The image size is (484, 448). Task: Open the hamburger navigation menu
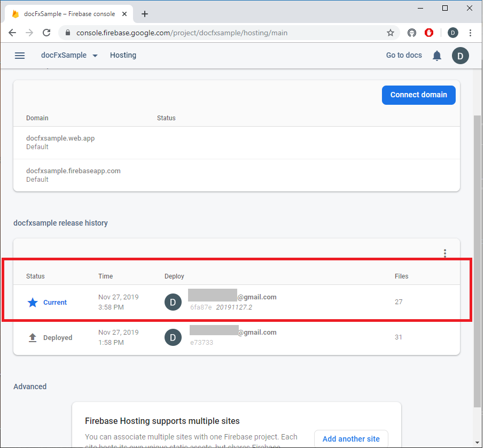pyautogui.click(x=20, y=56)
